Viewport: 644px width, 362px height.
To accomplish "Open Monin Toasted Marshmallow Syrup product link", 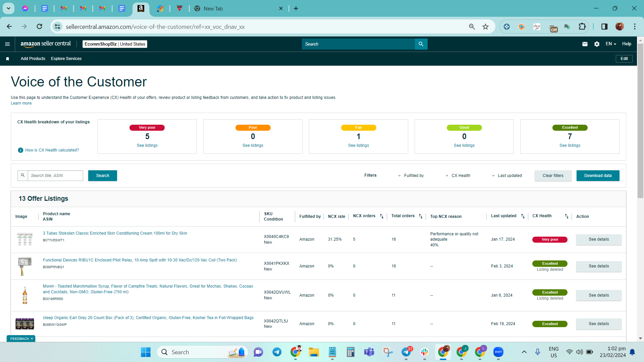I will point(148,289).
